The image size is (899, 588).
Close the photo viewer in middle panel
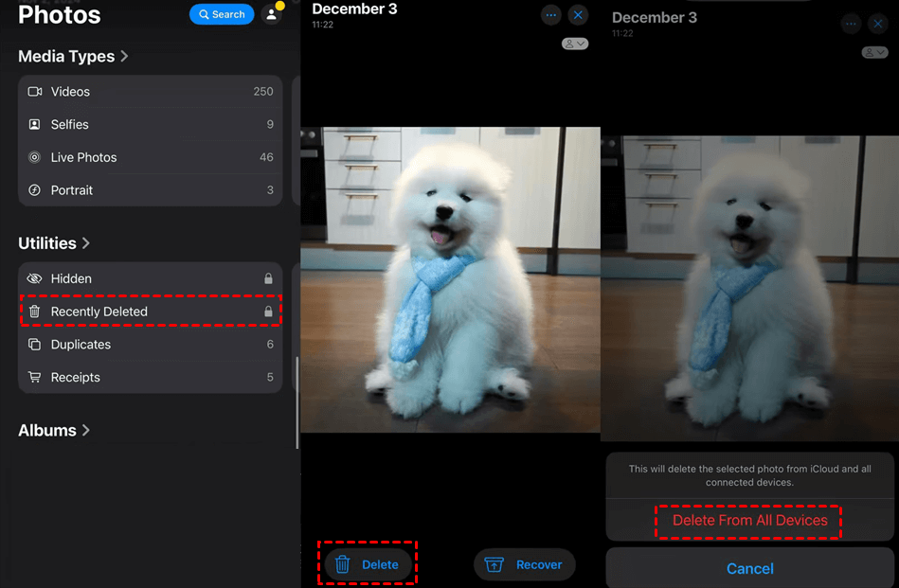[x=578, y=15]
